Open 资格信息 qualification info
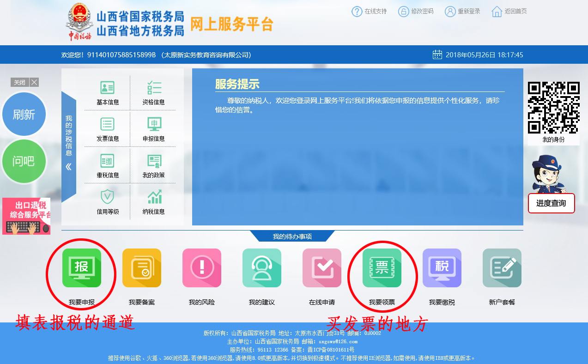 point(153,92)
